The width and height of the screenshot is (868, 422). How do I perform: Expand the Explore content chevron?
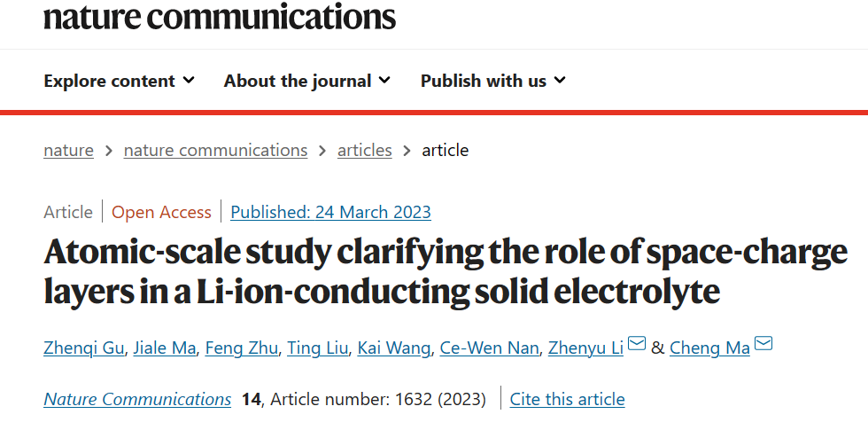click(x=190, y=81)
